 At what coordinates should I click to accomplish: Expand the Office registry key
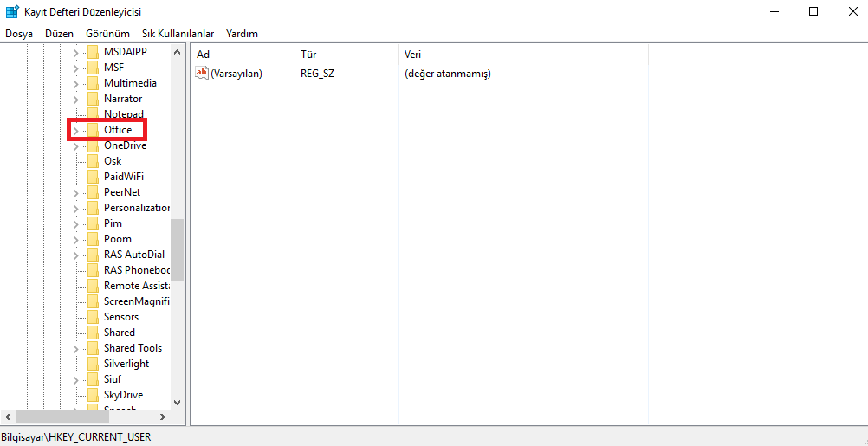pos(75,130)
